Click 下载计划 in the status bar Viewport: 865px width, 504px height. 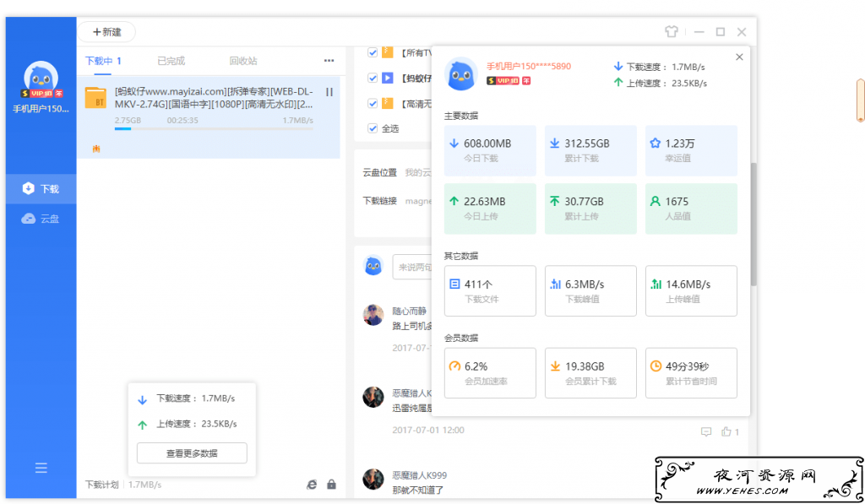click(x=101, y=485)
